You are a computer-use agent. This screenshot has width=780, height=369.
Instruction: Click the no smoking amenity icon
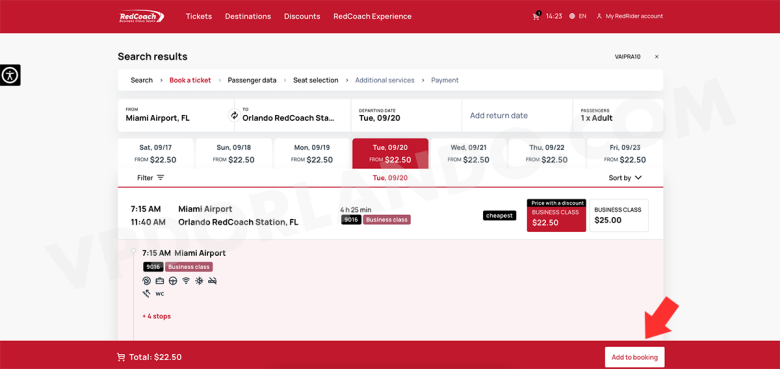[212, 281]
